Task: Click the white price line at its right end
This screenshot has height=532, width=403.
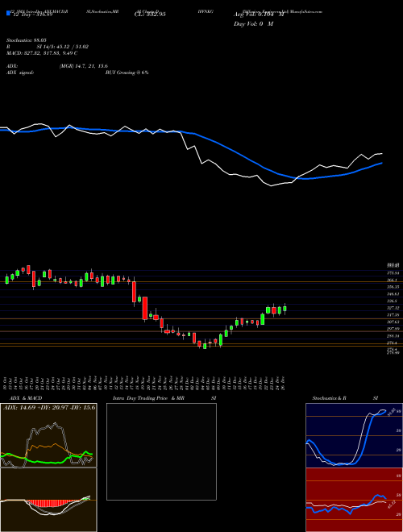Action: tap(380, 154)
